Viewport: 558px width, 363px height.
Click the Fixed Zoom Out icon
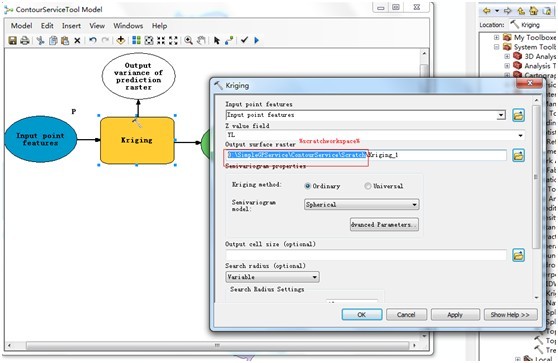[x=173, y=40]
